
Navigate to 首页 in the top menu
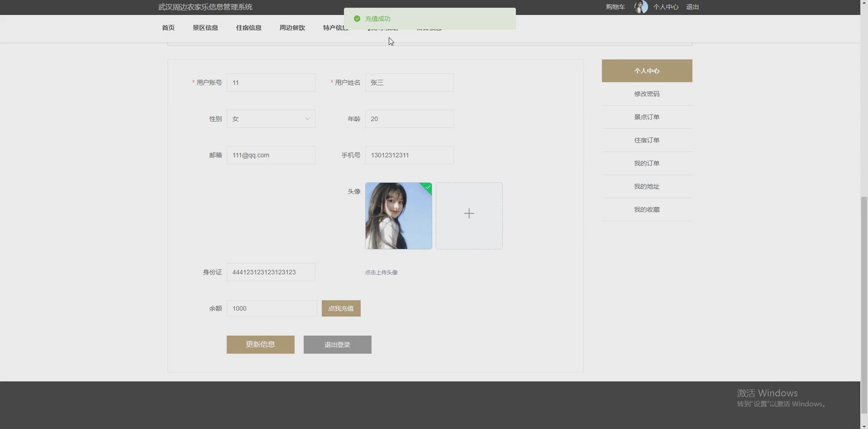pos(167,28)
